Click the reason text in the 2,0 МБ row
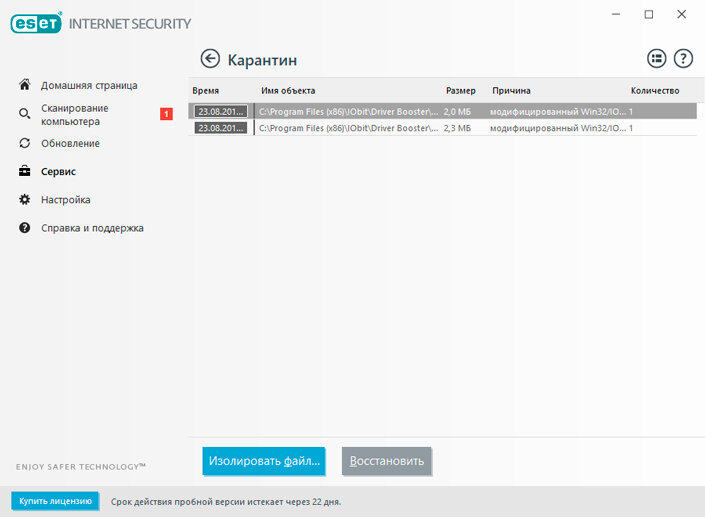The width and height of the screenshot is (705, 517). click(x=558, y=111)
